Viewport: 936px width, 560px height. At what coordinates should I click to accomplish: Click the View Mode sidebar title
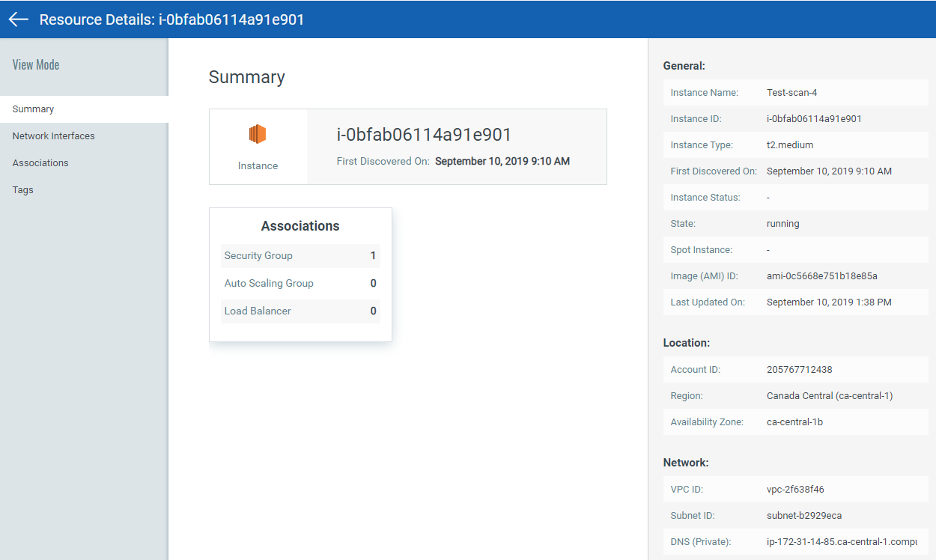click(36, 64)
